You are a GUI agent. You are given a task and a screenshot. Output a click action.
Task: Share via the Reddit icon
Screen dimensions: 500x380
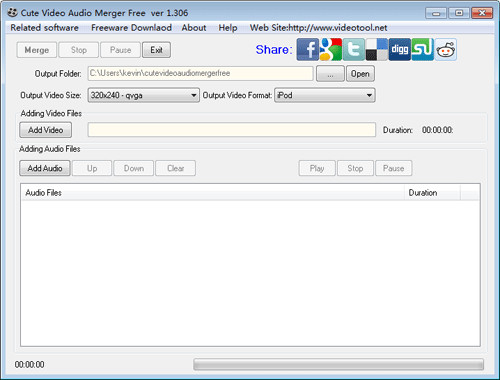tap(446, 49)
